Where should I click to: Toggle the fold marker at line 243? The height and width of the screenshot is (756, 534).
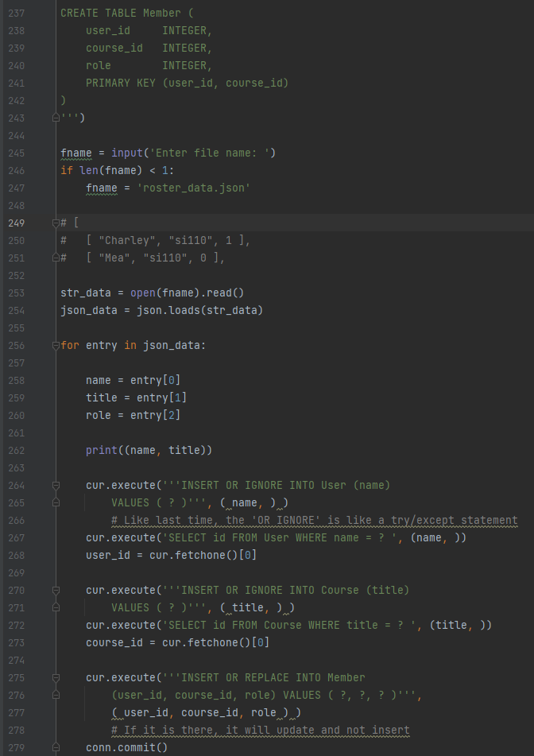pos(56,118)
